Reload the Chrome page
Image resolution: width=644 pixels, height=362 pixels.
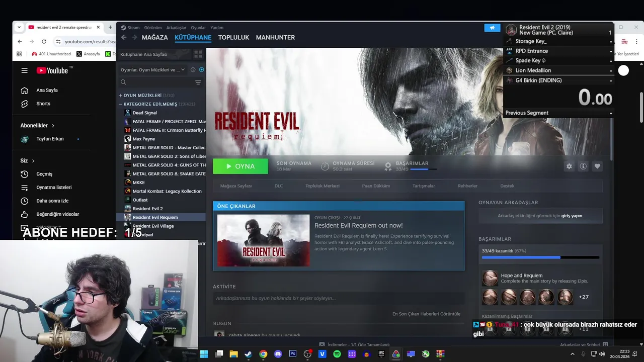[44, 41]
